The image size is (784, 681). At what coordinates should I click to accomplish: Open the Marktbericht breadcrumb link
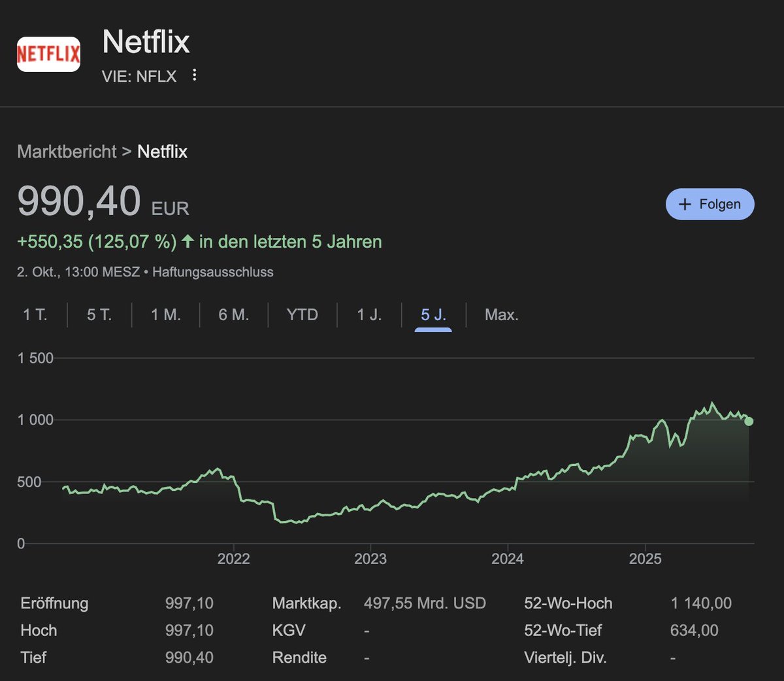coord(67,152)
